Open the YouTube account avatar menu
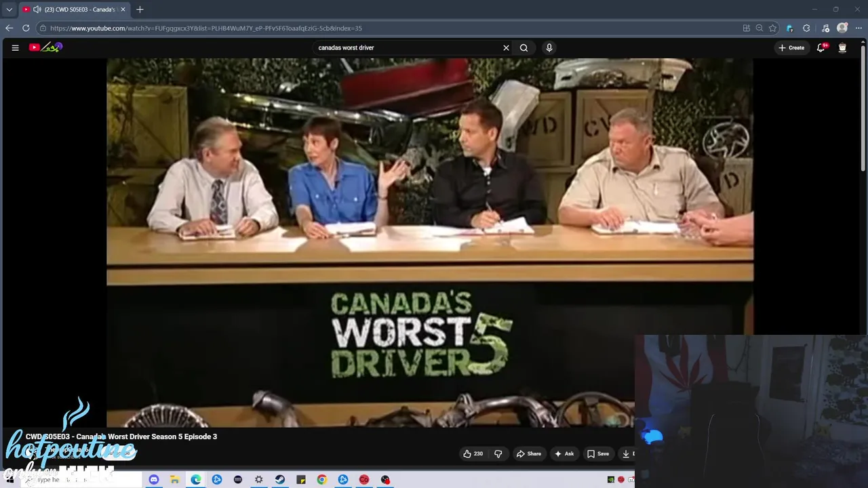 click(842, 47)
